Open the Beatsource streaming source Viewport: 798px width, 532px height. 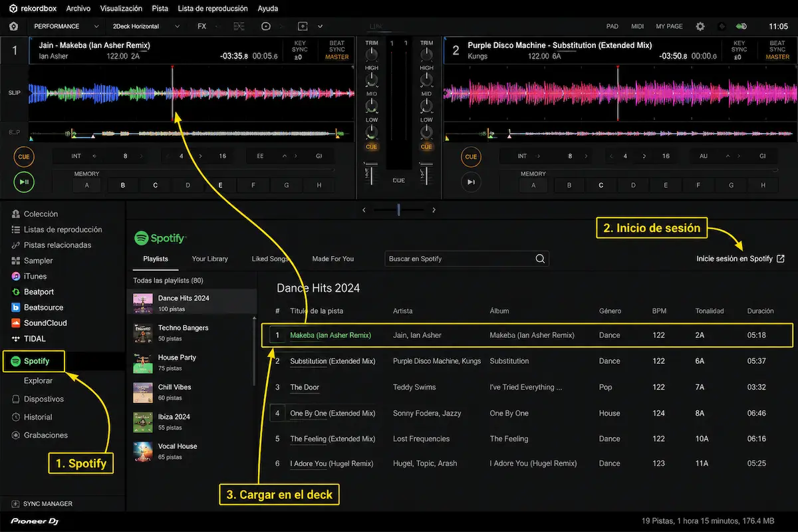tap(38, 307)
